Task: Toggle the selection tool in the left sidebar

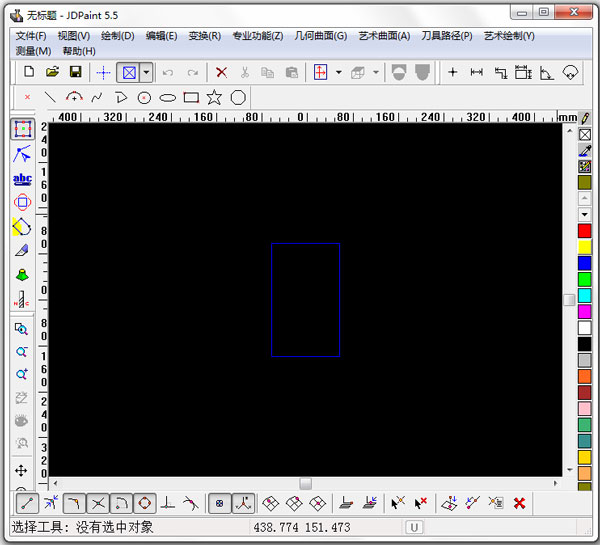Action: [x=23, y=129]
